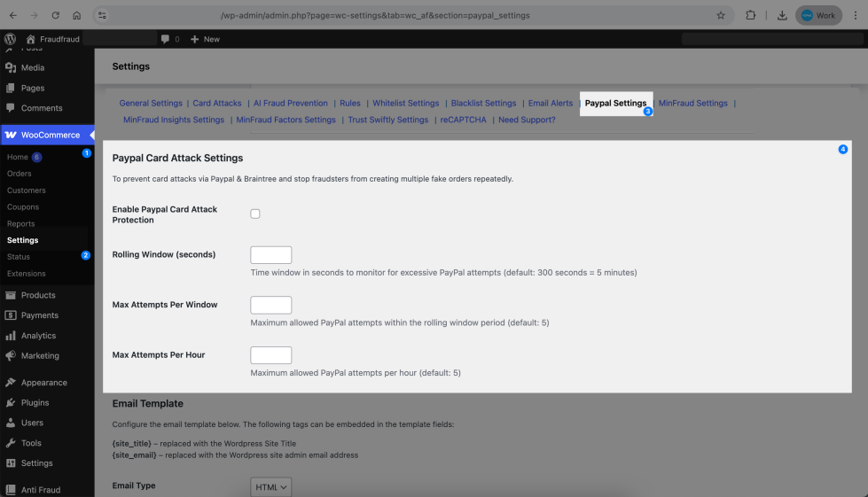This screenshot has width=868, height=497.
Task: Open WooCommerce Extensions submenu item
Action: 27,274
